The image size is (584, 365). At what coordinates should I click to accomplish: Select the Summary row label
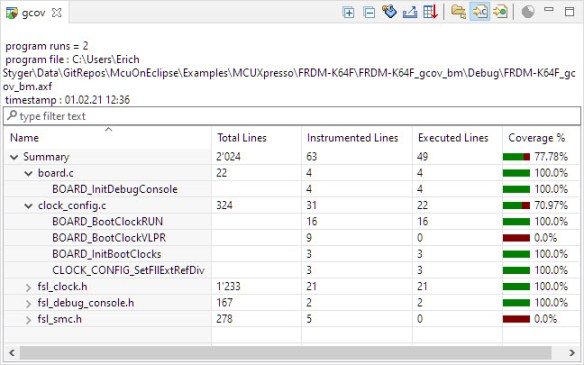click(46, 157)
